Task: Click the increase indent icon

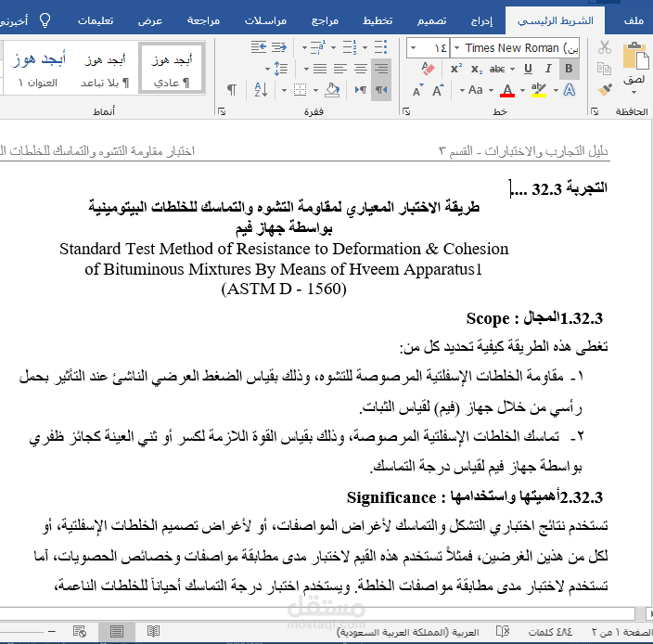Action: 259,47
